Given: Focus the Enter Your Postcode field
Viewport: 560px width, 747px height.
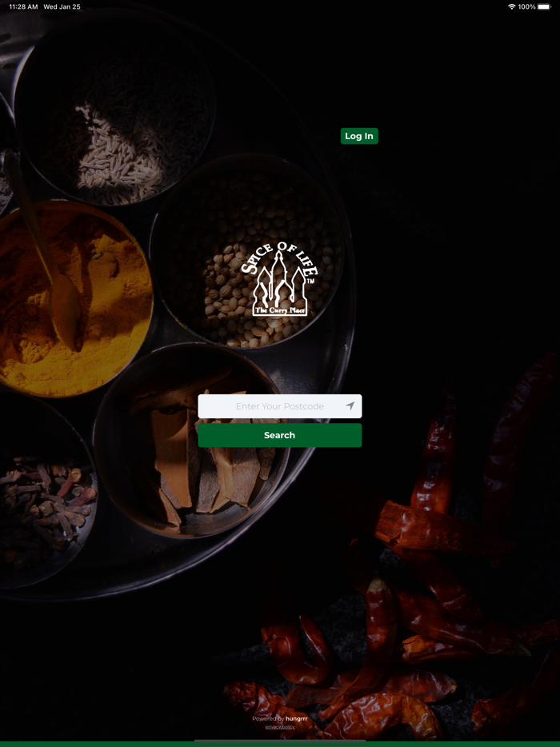Looking at the screenshot, I should point(280,406).
